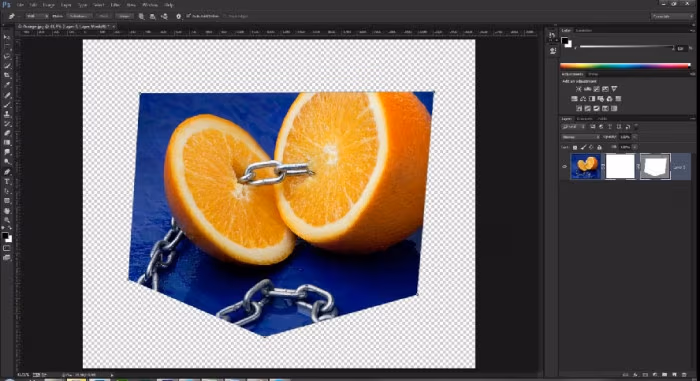Screen dimensions: 700x381
Task: Click the Color Balance adjustment icon
Action: click(583, 99)
